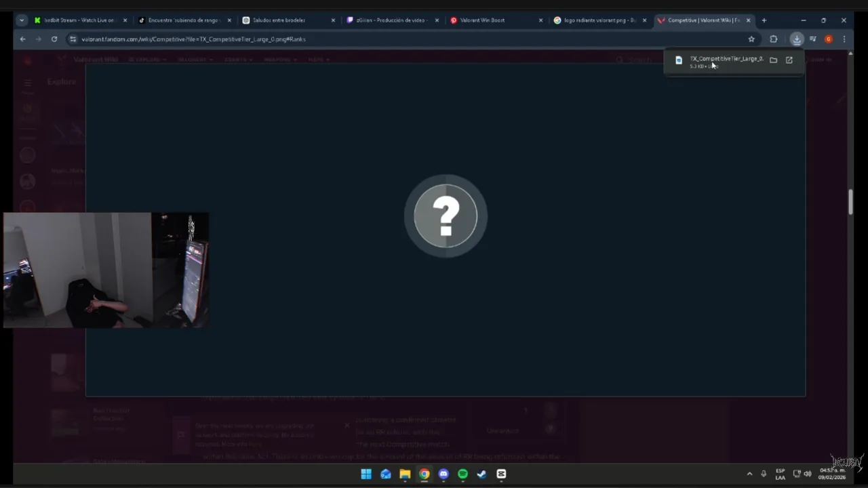Open Outlook from the taskbar

[x=386, y=474]
